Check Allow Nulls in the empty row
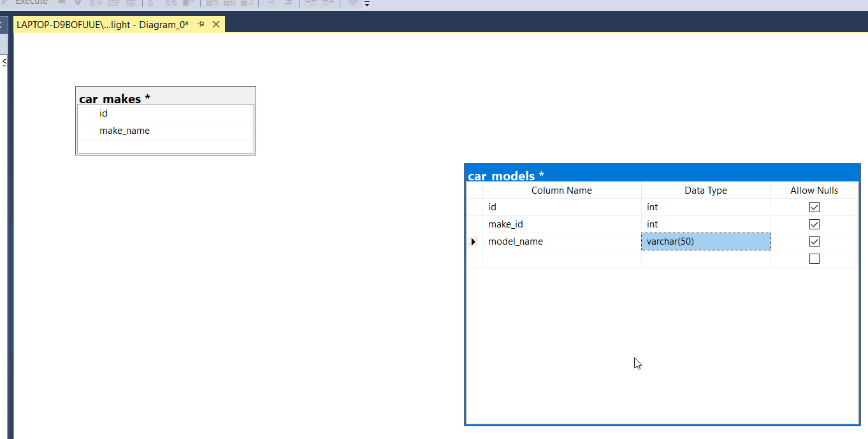The height and width of the screenshot is (439, 868). pos(814,259)
